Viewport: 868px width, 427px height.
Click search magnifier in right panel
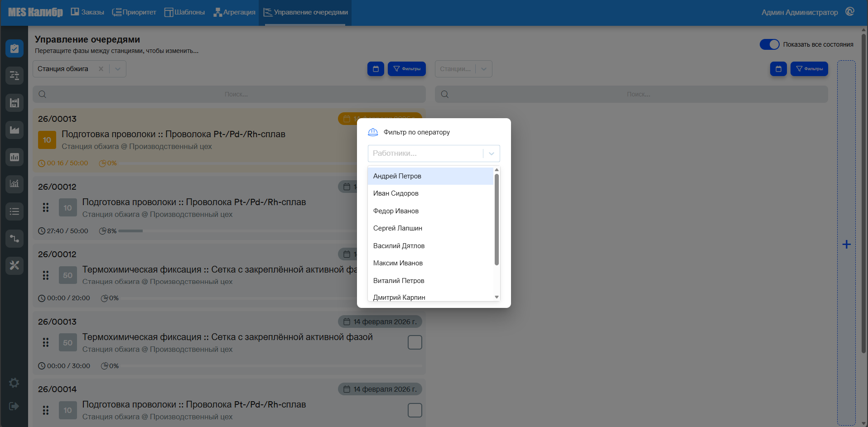click(445, 94)
